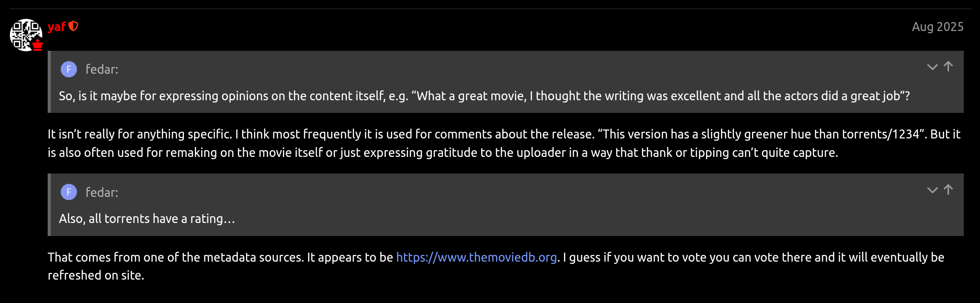The width and height of the screenshot is (980, 303).
Task: Open yaf's QR-code profile avatar
Action: tap(25, 34)
